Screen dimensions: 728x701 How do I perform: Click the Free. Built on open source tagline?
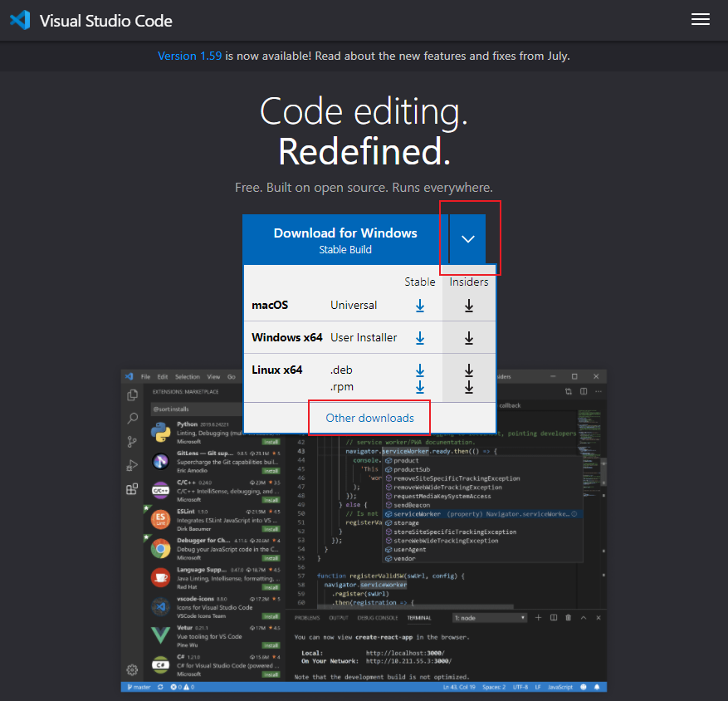(364, 188)
